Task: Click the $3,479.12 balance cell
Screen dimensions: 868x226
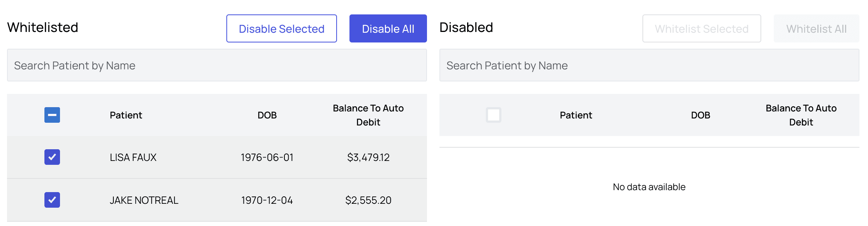Action: (x=368, y=157)
